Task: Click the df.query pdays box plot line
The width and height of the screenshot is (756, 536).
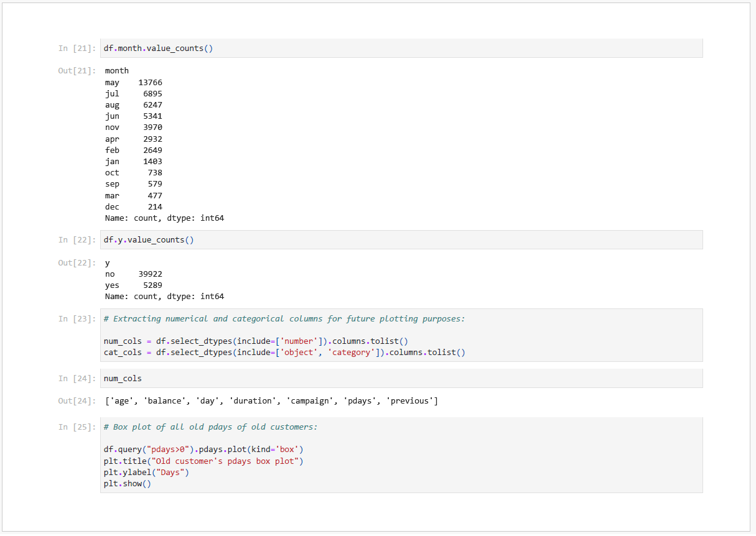Action: [203, 450]
